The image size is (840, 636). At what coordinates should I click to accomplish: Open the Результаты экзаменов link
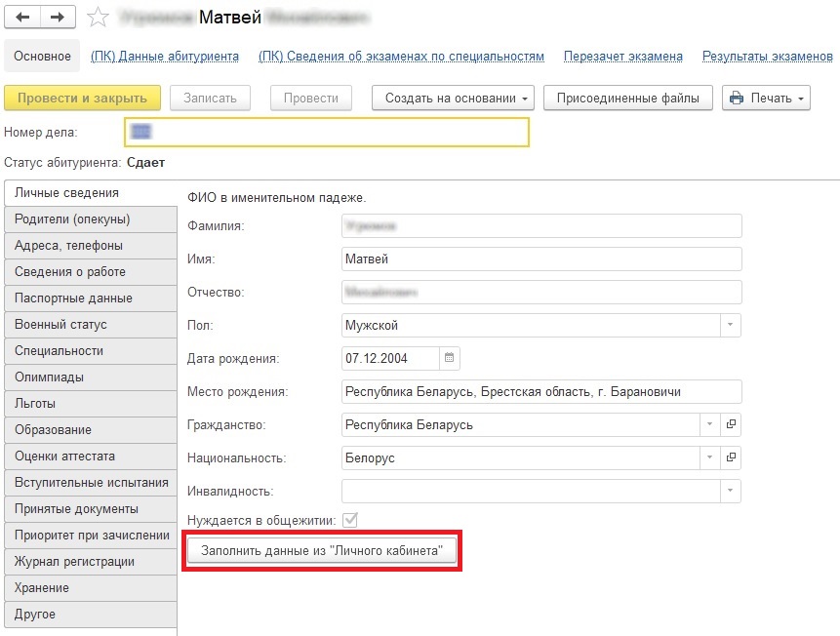tap(767, 57)
